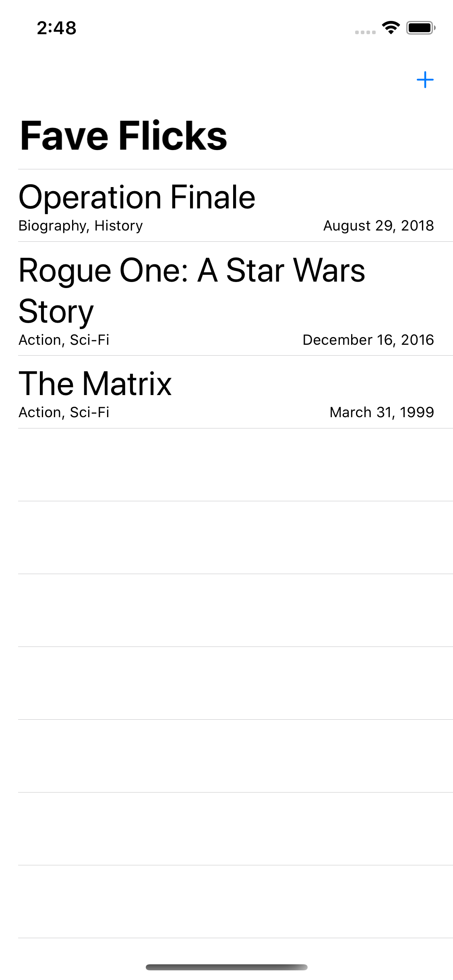Tap the Fave Flicks heading
This screenshot has height=980, width=453.
[124, 136]
